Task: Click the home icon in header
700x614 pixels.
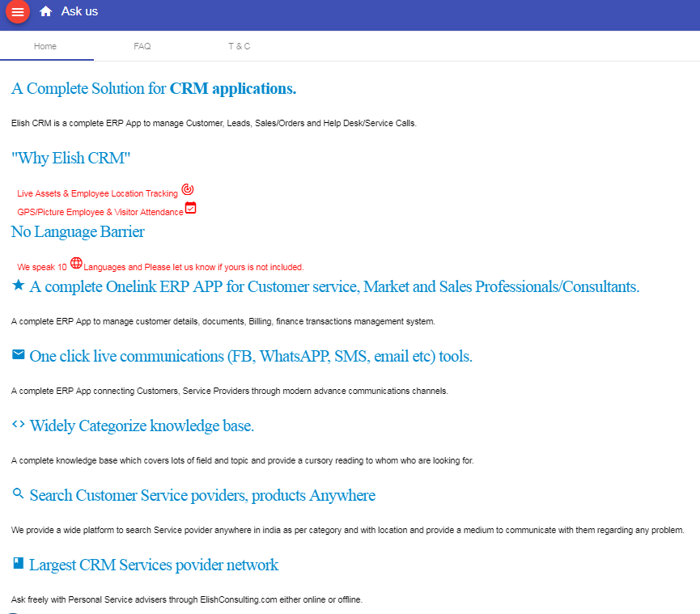Action: pyautogui.click(x=45, y=11)
